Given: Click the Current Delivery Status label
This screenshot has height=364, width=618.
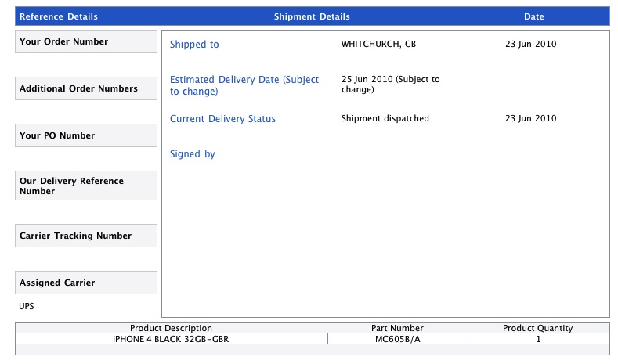Looking at the screenshot, I should pyautogui.click(x=222, y=119).
